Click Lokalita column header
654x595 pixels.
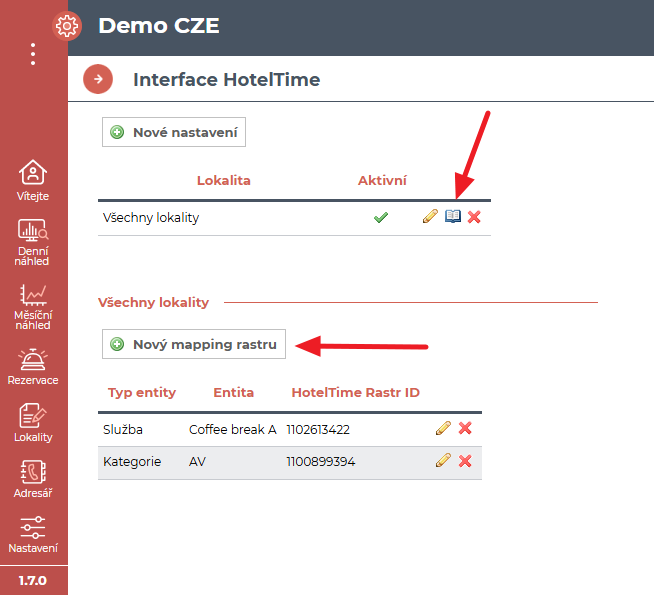click(224, 181)
